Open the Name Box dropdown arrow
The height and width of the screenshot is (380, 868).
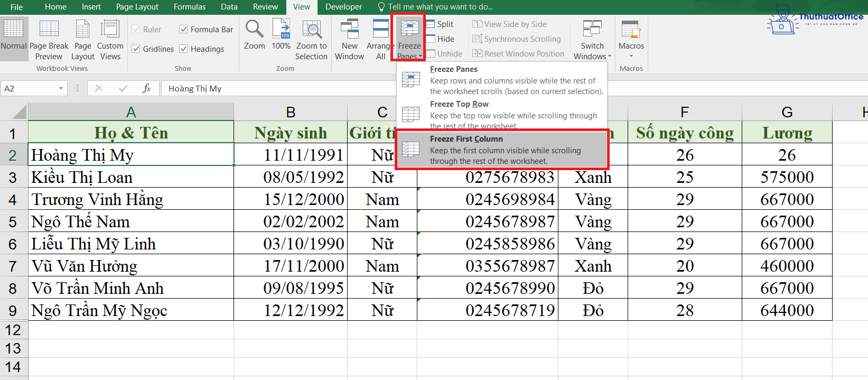coord(61,88)
